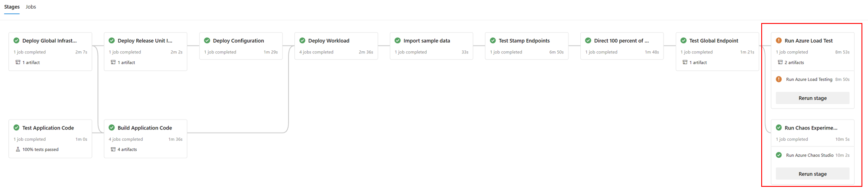Switch to the Jobs tab
Viewport: 868px width, 189px height.
[31, 7]
